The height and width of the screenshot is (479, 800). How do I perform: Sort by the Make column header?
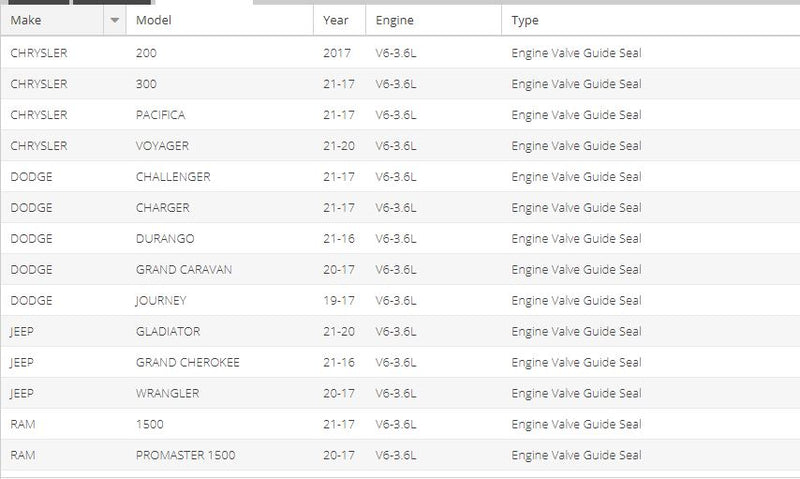[52, 20]
